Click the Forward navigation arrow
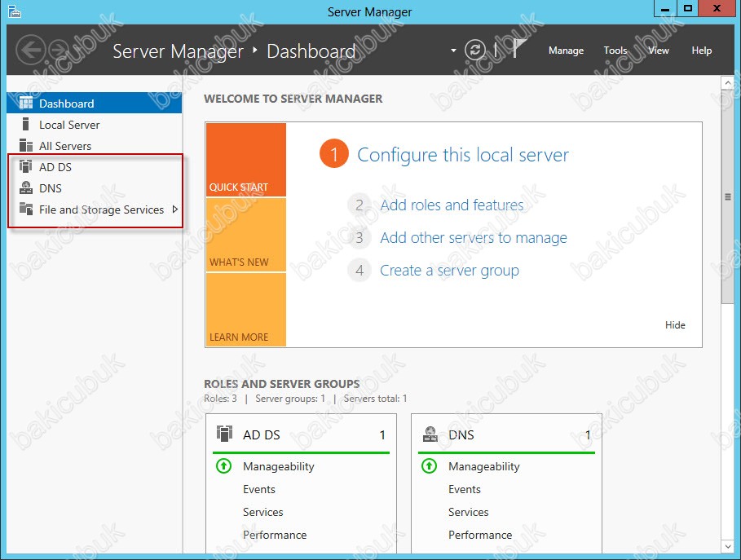The width and height of the screenshot is (741, 560). 59,50
